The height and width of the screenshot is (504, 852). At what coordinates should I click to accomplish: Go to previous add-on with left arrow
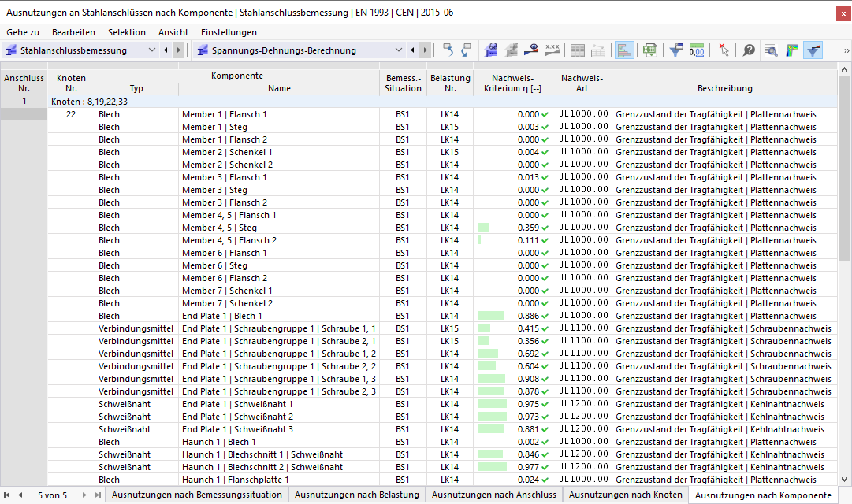(166, 50)
